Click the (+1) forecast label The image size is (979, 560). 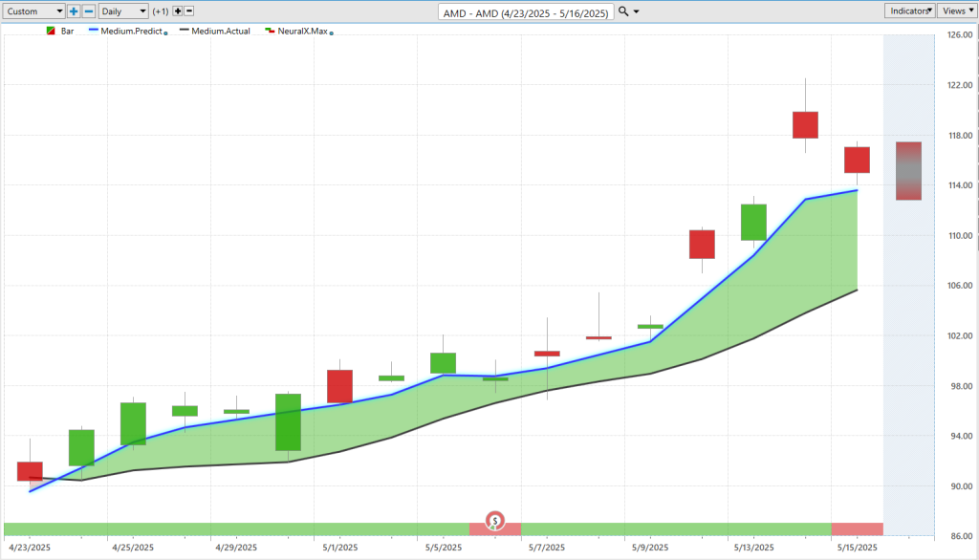pos(161,11)
